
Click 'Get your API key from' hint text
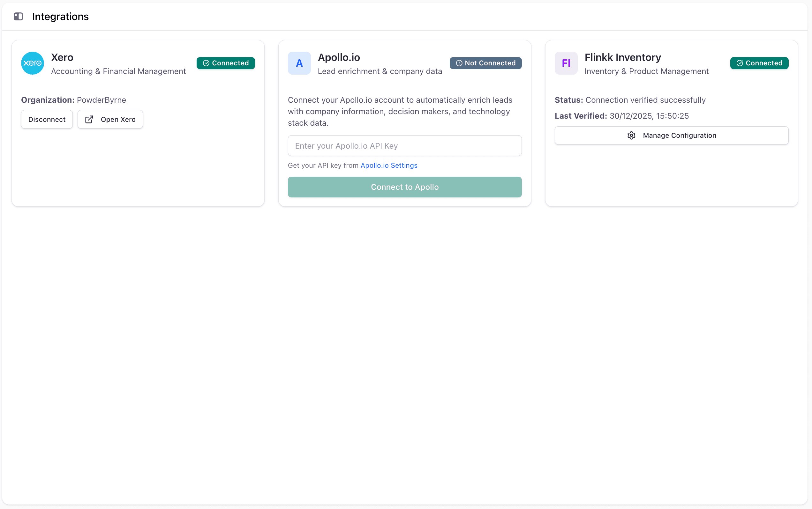323,165
